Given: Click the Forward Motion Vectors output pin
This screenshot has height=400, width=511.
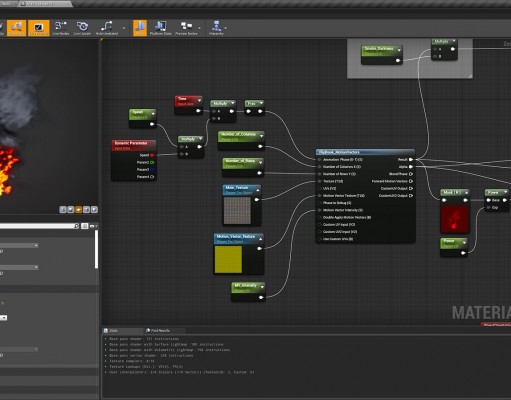Looking at the screenshot, I should click(x=411, y=181).
